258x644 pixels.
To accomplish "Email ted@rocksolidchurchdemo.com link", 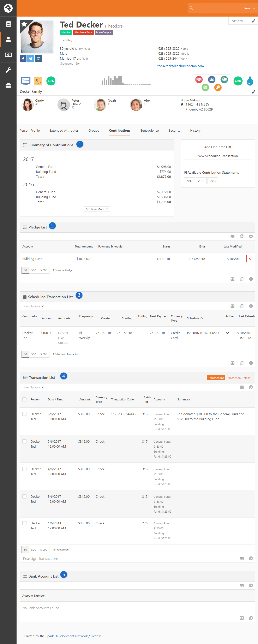I will (180, 66).
